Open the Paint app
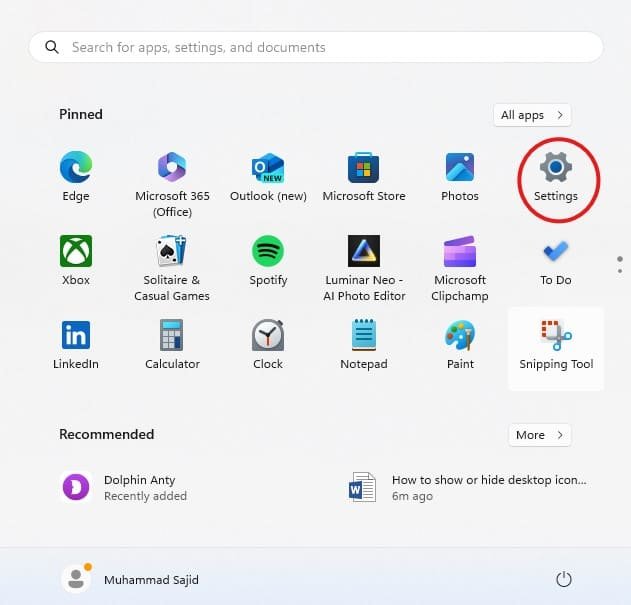 pyautogui.click(x=460, y=344)
